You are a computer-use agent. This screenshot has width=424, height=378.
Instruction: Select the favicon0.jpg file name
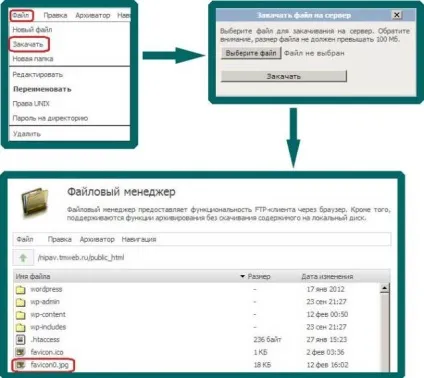click(x=49, y=365)
